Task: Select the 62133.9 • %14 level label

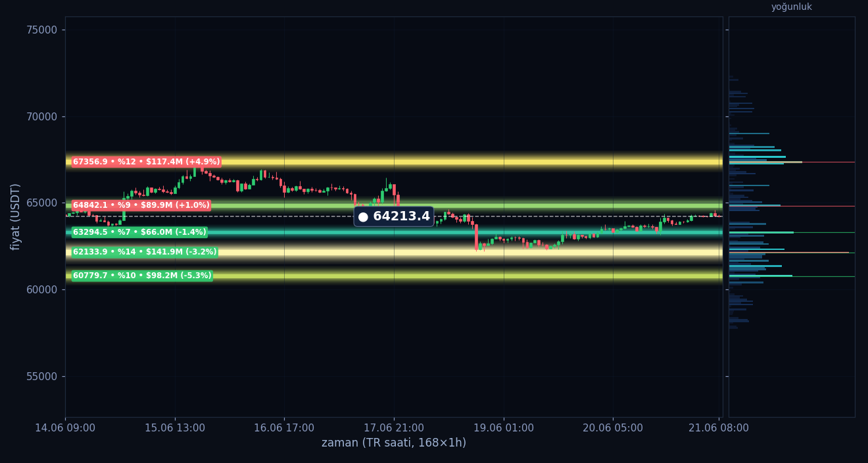Action: pos(144,252)
